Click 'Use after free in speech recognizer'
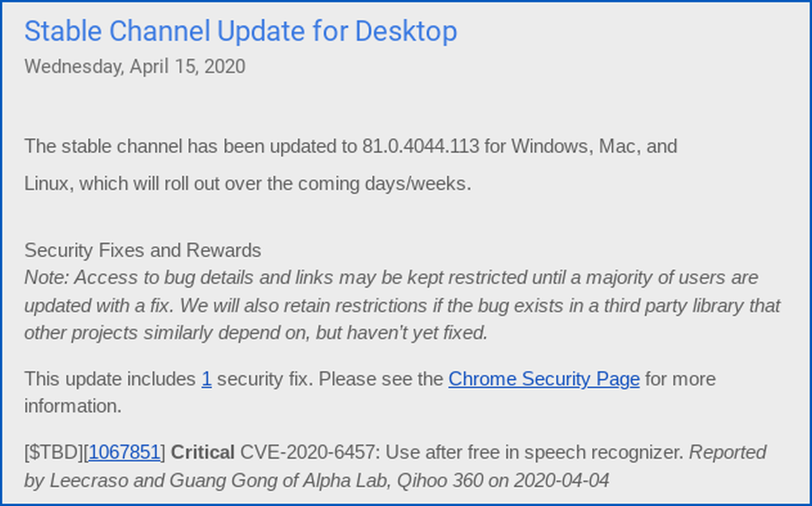The image size is (812, 506). click(535, 453)
